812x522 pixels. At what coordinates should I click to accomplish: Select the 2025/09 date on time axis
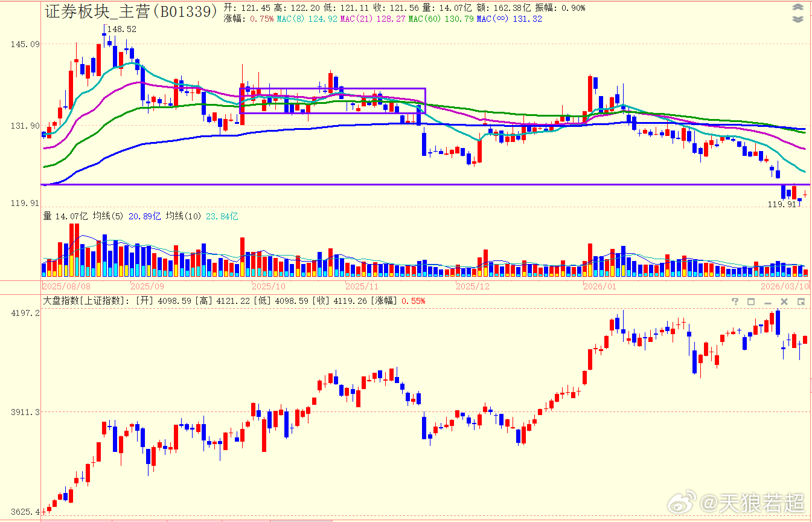point(148,286)
